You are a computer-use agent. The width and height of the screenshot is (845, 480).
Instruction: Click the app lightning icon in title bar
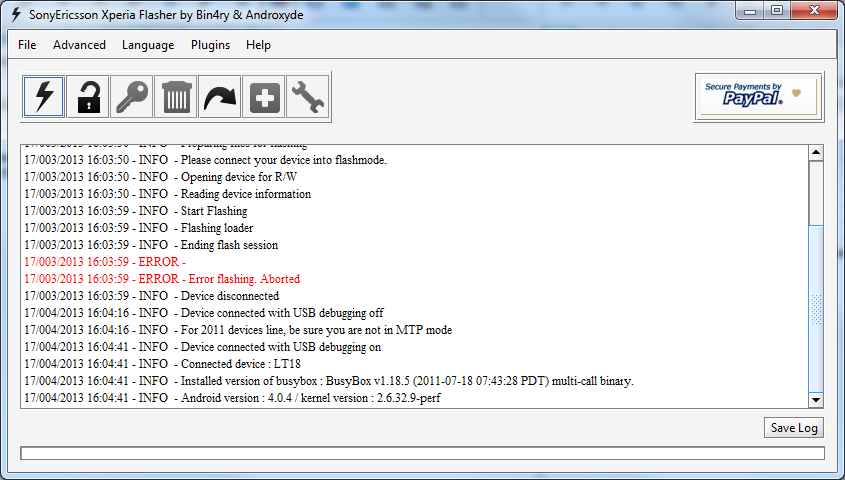(x=16, y=14)
